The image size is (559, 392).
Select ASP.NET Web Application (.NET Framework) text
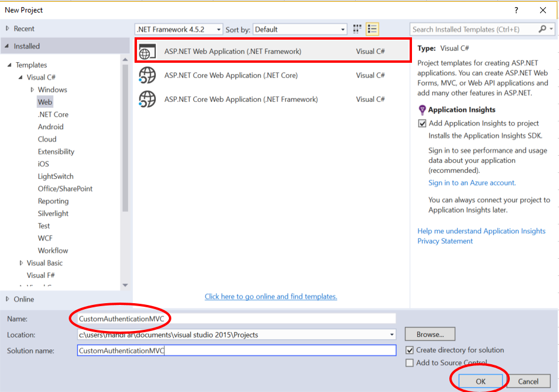pyautogui.click(x=233, y=52)
